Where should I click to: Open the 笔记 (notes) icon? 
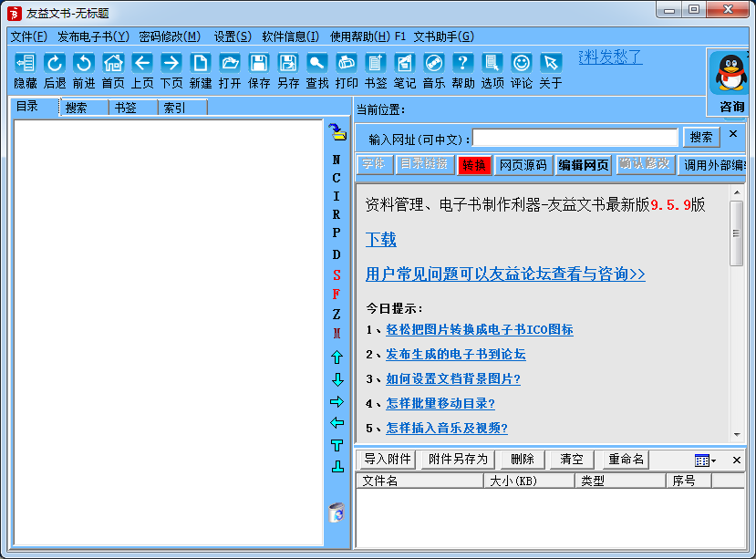tap(405, 63)
